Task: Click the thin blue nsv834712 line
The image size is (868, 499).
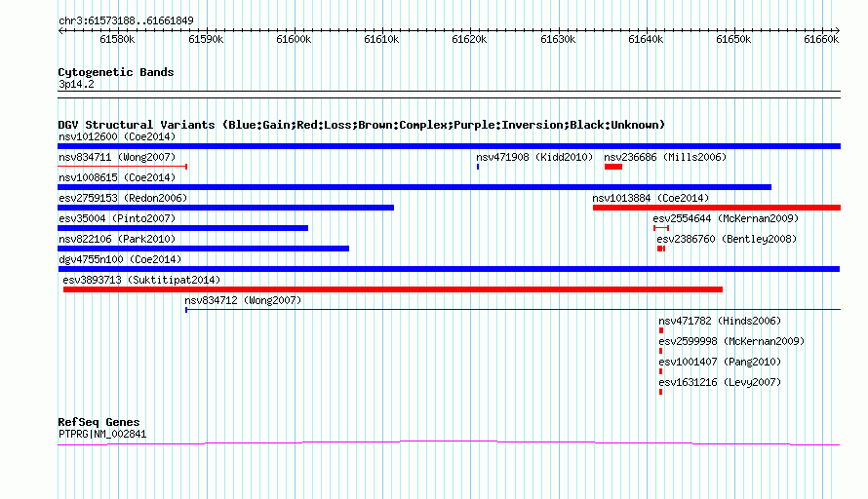Action: tap(513, 310)
